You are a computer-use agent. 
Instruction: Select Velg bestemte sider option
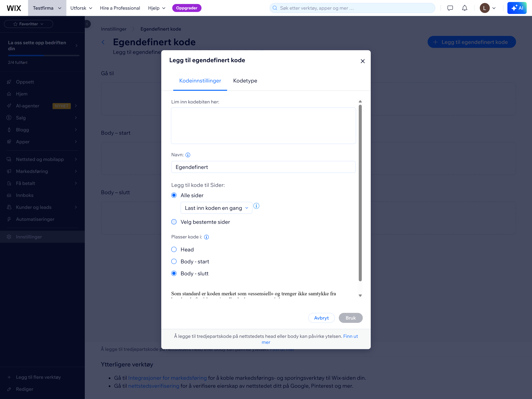coord(174,222)
